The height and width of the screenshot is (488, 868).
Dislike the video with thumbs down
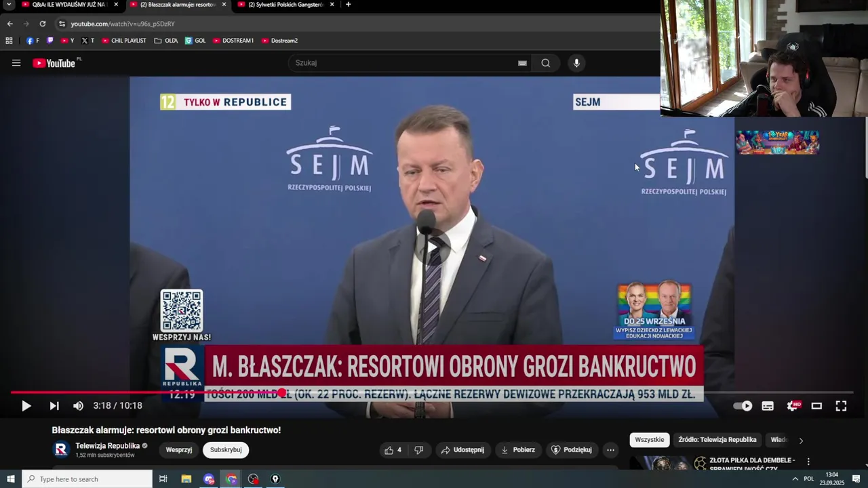point(419,450)
